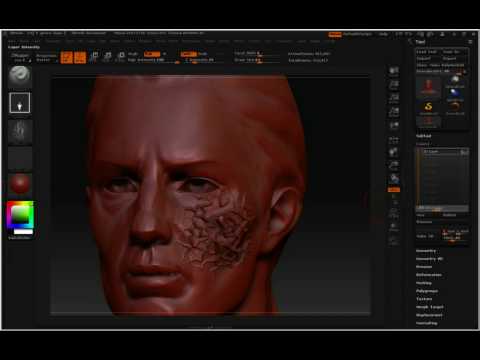
Task: Expand the Deformation section
Action: [429, 275]
